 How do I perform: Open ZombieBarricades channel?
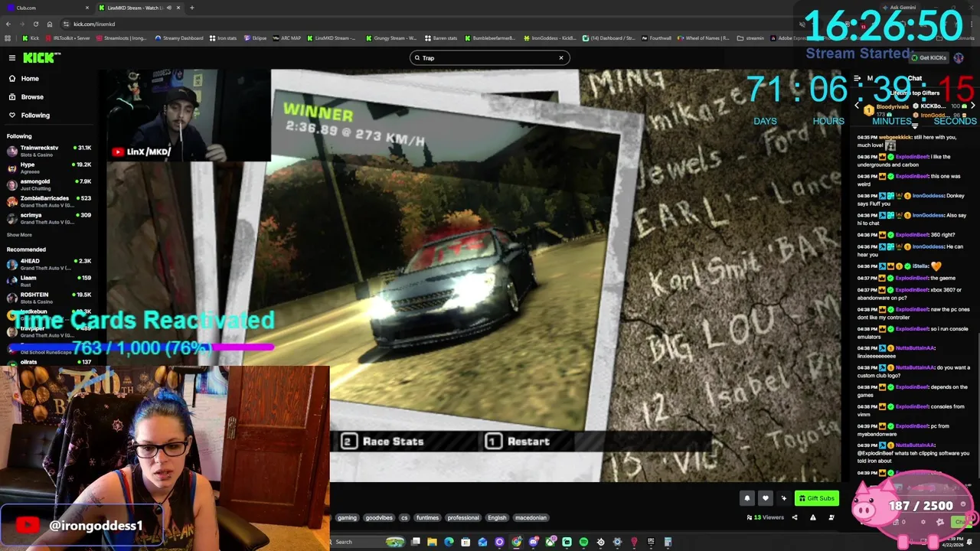pyautogui.click(x=47, y=201)
